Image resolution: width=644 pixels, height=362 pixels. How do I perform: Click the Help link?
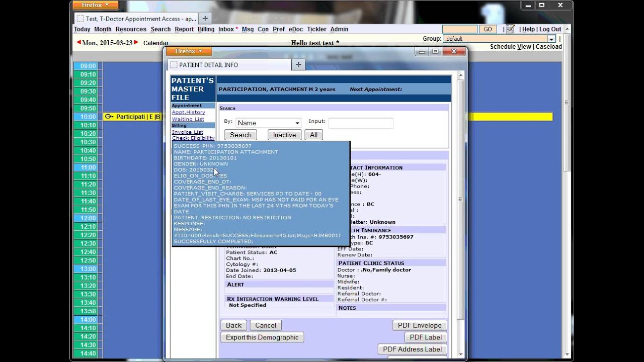(x=528, y=29)
